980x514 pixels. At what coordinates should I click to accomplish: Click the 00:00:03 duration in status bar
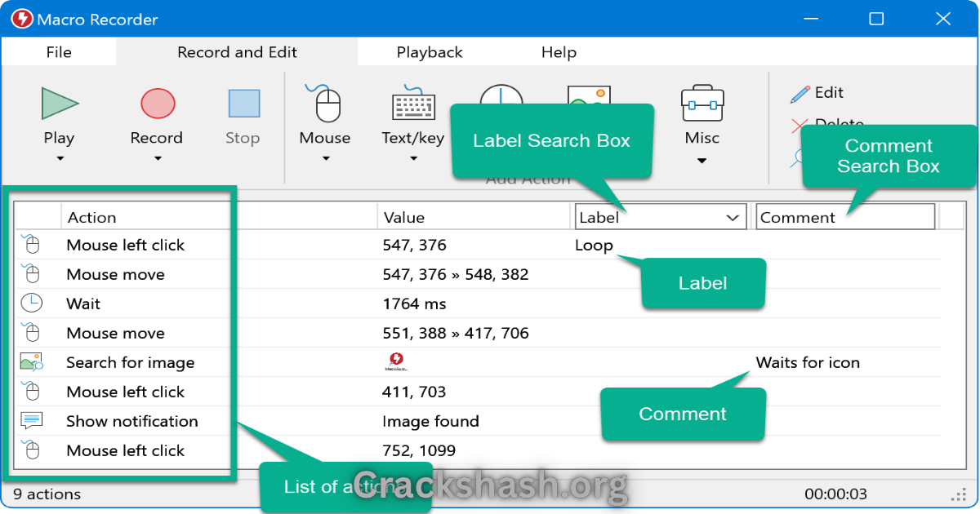pyautogui.click(x=836, y=494)
